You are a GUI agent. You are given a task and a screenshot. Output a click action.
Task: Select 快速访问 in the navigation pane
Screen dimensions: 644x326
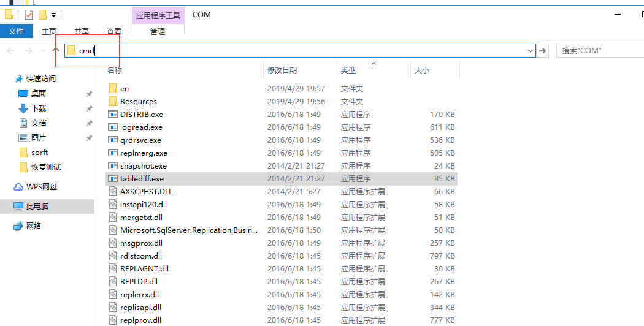pyautogui.click(x=40, y=79)
